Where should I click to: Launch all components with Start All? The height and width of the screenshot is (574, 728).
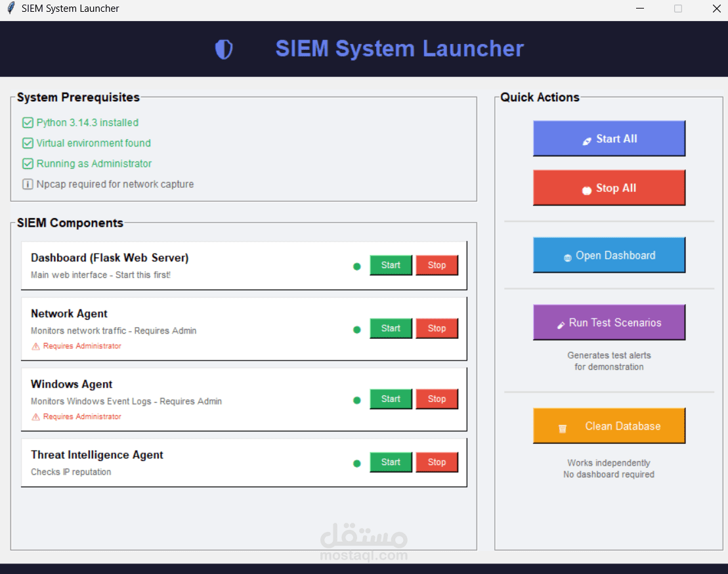point(609,139)
